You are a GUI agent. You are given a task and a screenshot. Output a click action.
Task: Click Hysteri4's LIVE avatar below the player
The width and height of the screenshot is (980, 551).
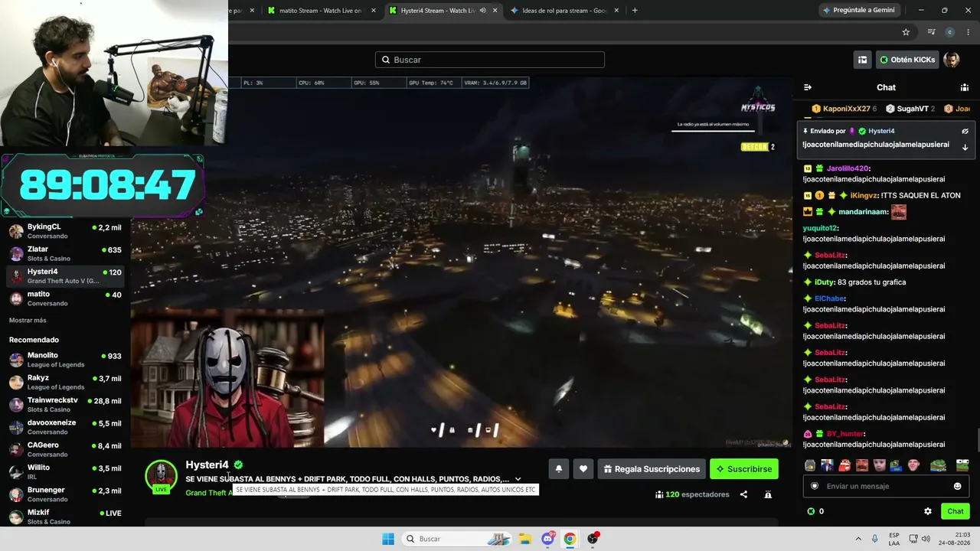pyautogui.click(x=162, y=476)
